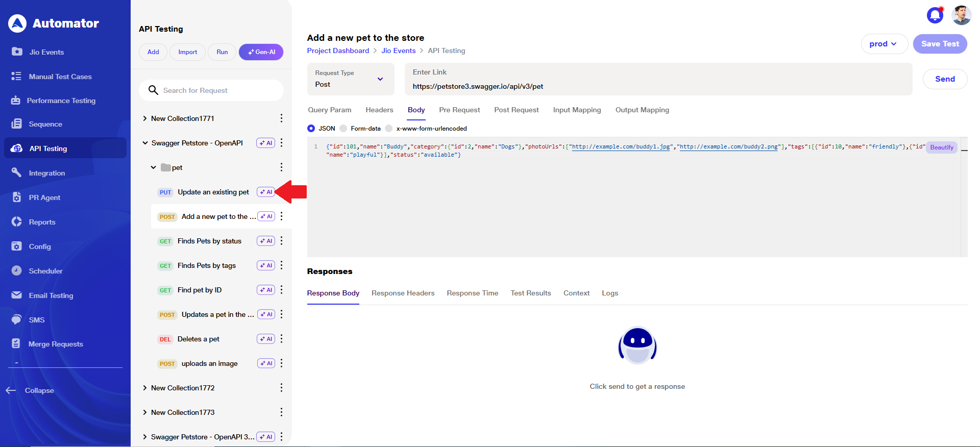This screenshot has width=980, height=447.
Task: Collapse the pet folder
Action: (x=153, y=167)
